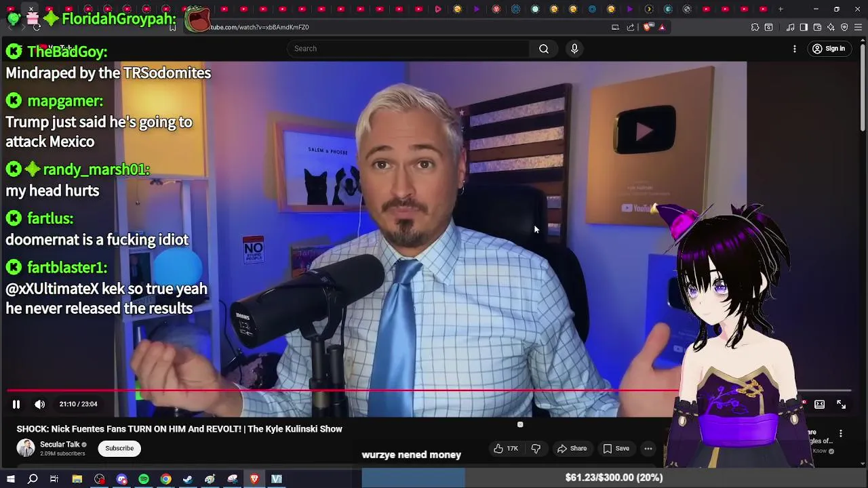
Task: Click the 21:10 / 23:04 time display
Action: (78, 404)
